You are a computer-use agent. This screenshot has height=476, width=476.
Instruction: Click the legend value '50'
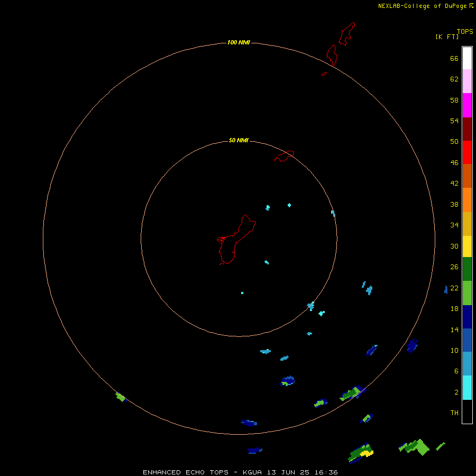454,142
